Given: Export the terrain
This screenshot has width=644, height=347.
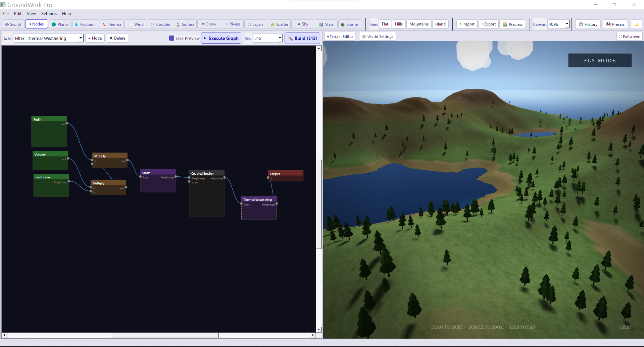Looking at the screenshot, I should [488, 24].
